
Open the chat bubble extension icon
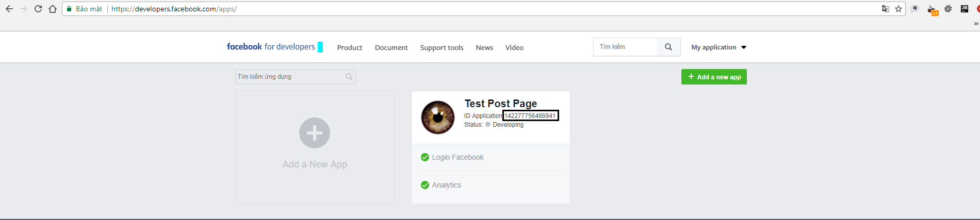pos(915,9)
